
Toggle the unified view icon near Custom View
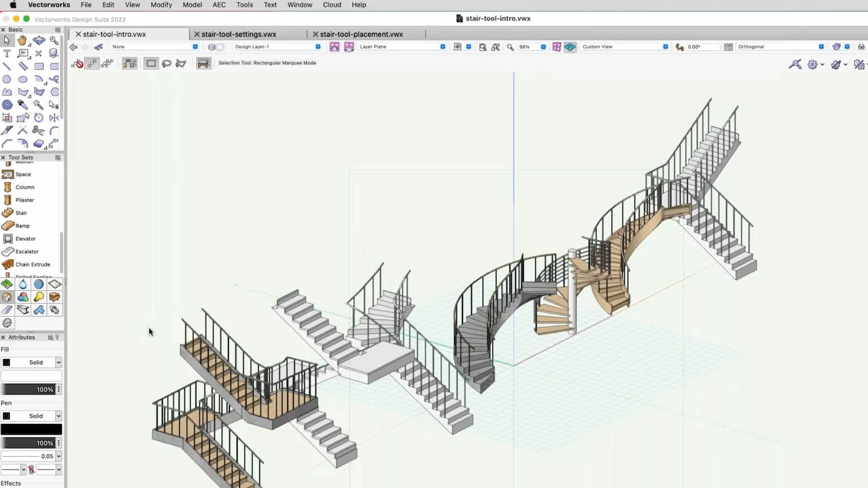coord(570,46)
